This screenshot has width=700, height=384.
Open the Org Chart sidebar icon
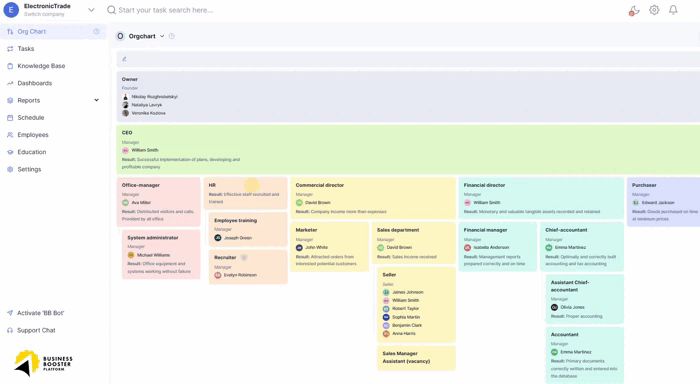(10, 32)
